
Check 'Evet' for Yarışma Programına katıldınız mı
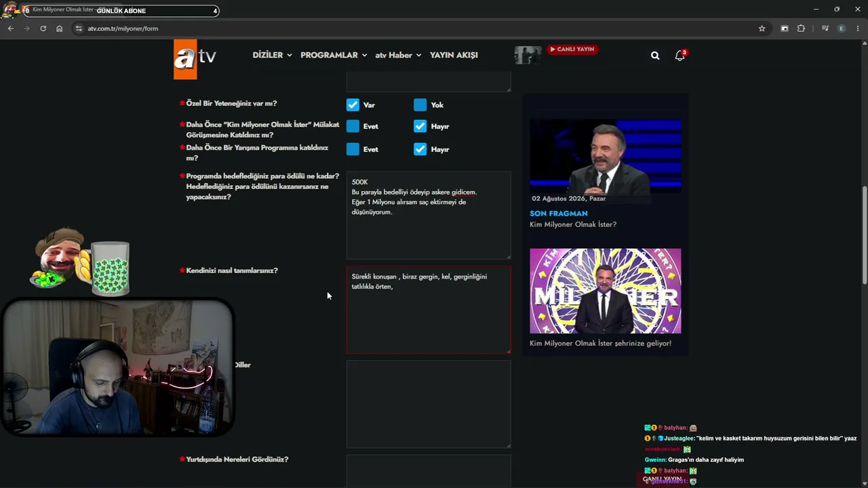(x=353, y=149)
